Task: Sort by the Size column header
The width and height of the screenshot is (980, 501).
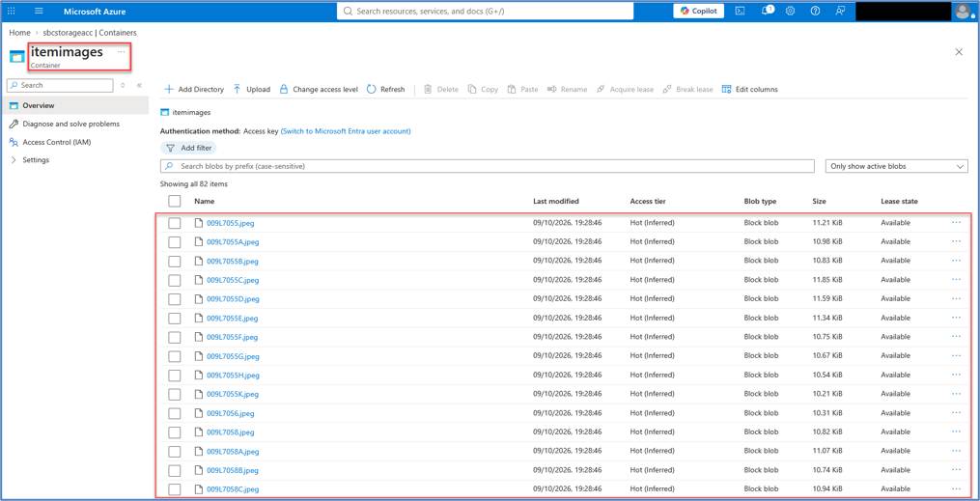Action: click(819, 201)
